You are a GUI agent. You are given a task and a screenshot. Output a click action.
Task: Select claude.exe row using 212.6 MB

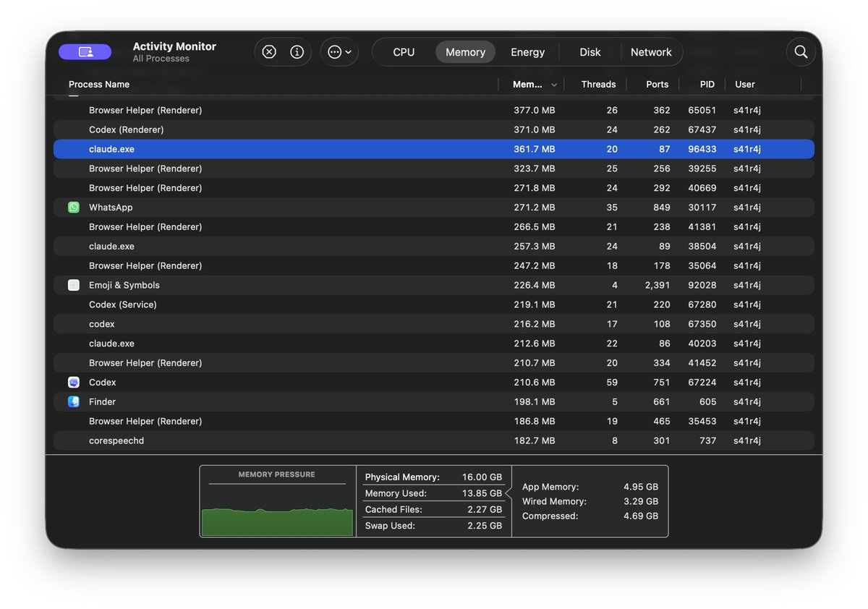click(x=434, y=344)
